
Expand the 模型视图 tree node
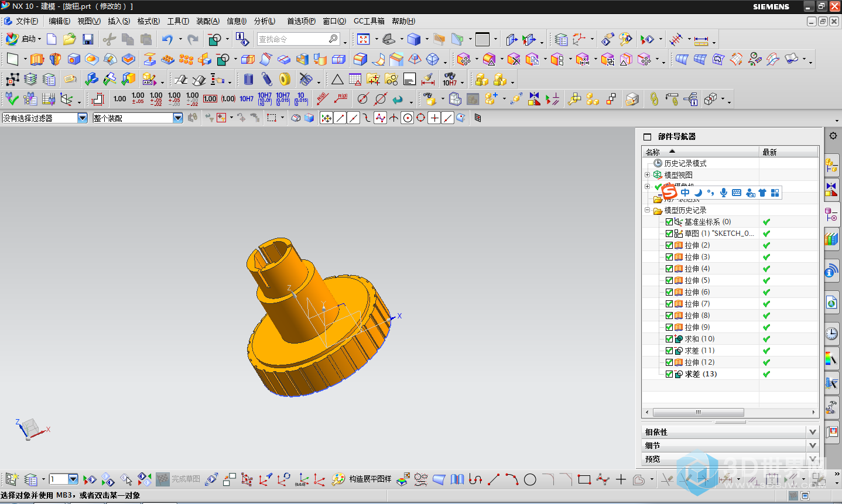tap(647, 175)
